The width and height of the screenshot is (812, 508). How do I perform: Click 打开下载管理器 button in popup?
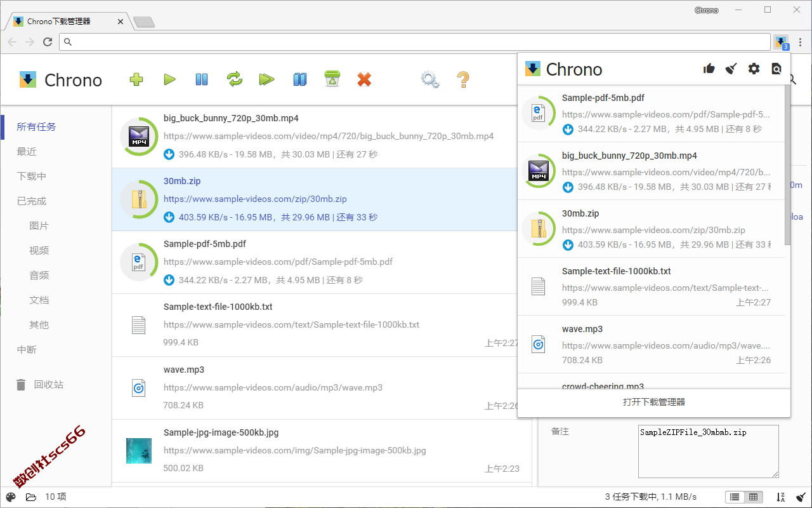[x=654, y=403]
